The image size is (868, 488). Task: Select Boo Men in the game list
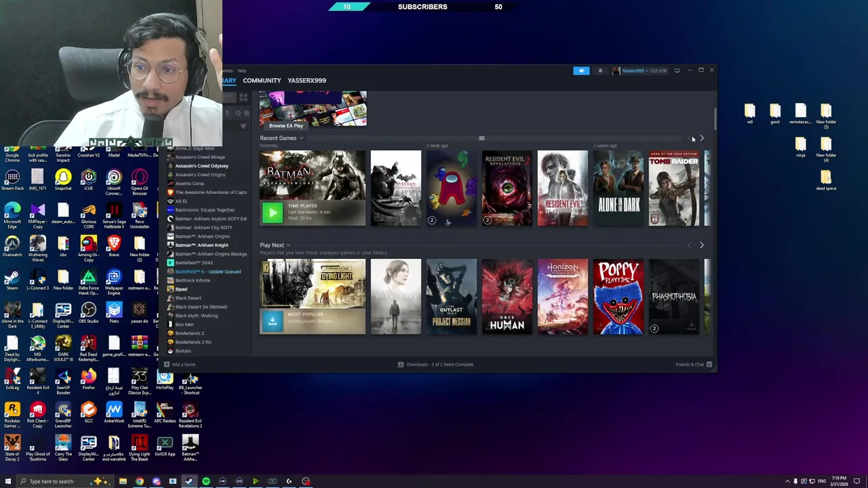[x=184, y=325]
